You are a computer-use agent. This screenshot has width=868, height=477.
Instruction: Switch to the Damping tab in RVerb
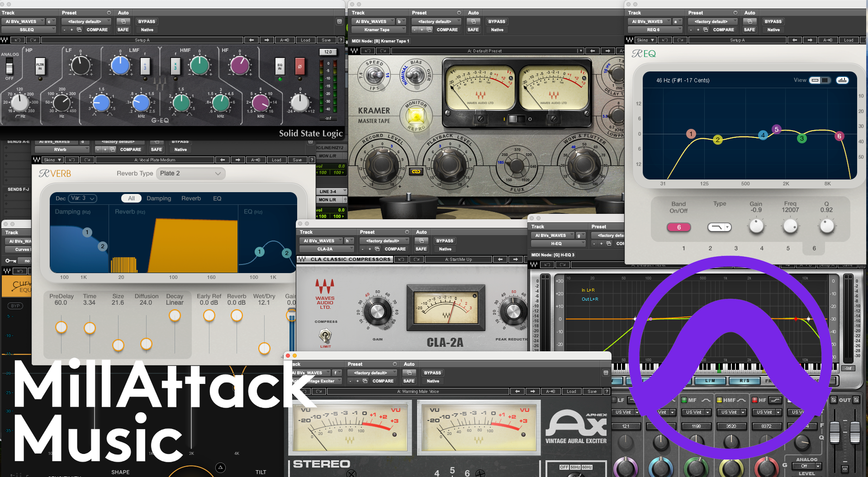(159, 198)
